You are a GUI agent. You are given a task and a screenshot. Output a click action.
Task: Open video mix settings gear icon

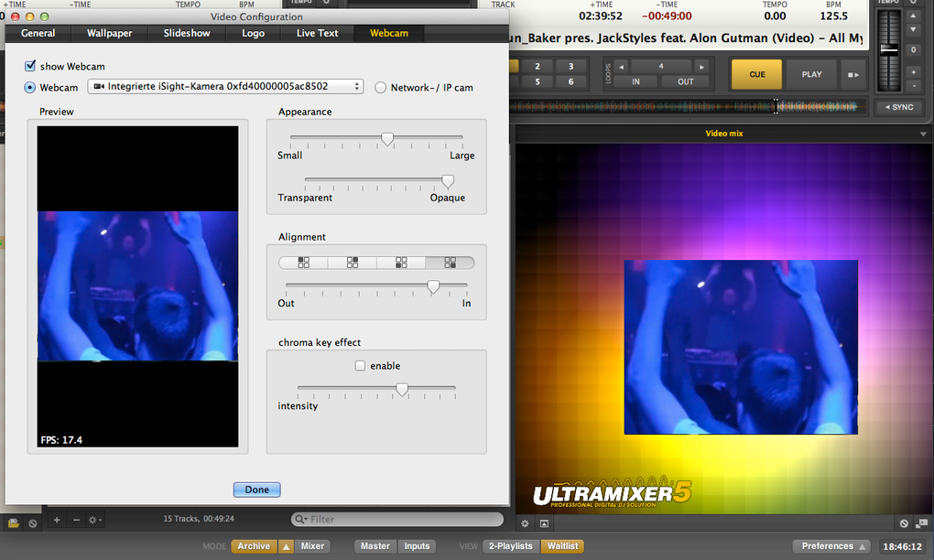tap(525, 523)
